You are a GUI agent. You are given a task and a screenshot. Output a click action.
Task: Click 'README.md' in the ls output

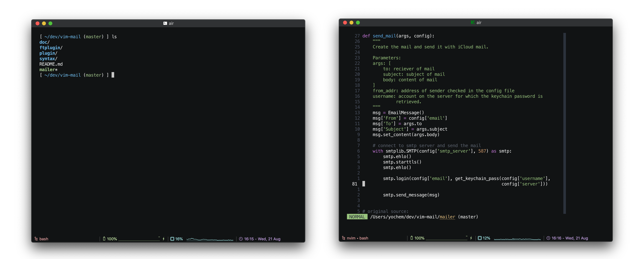coord(51,64)
